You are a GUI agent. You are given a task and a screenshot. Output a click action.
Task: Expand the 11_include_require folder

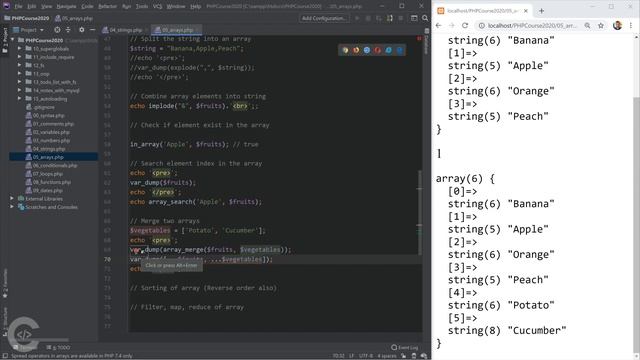click(20, 57)
